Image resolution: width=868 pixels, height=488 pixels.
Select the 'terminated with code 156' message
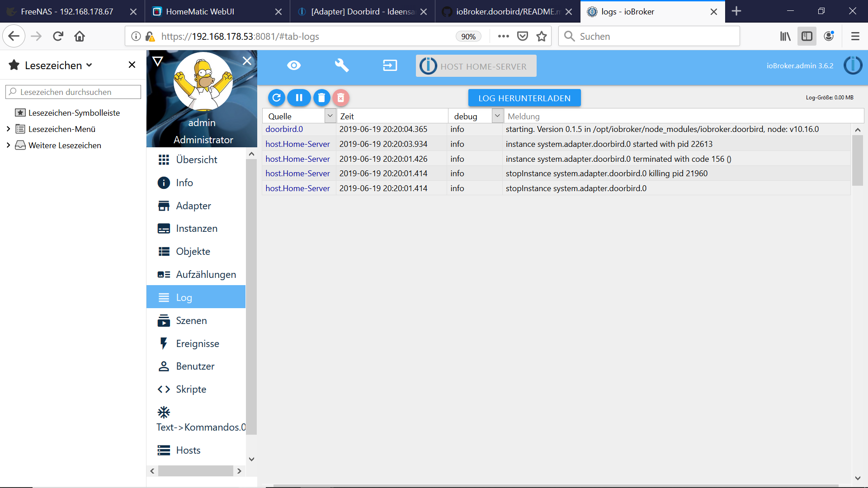(x=618, y=159)
